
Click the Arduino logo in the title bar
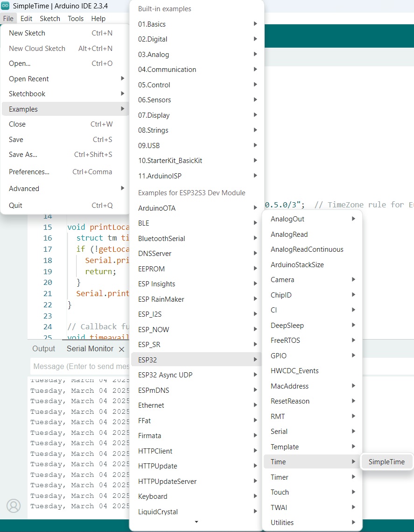[x=5, y=6]
